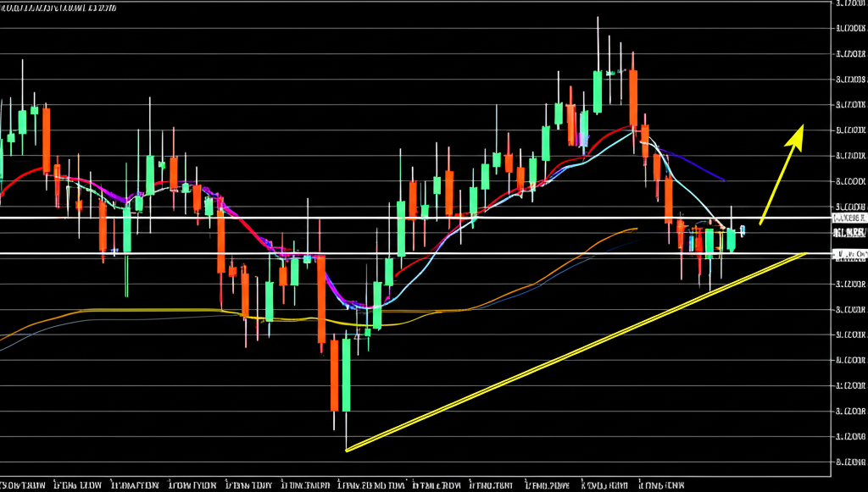868x492 pixels.
Task: Select the yellow ascending trendline
Action: point(576,351)
